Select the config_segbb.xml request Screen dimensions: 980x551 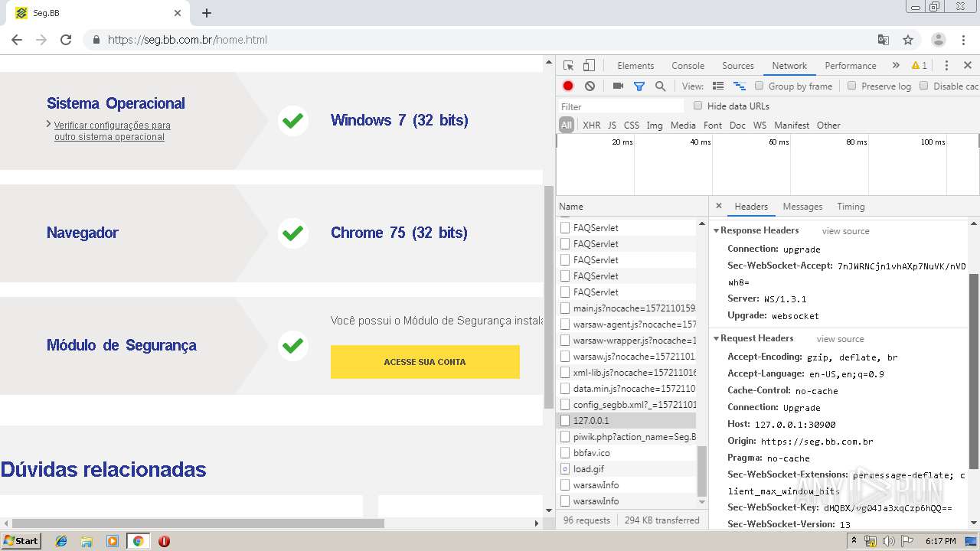[x=627, y=405]
